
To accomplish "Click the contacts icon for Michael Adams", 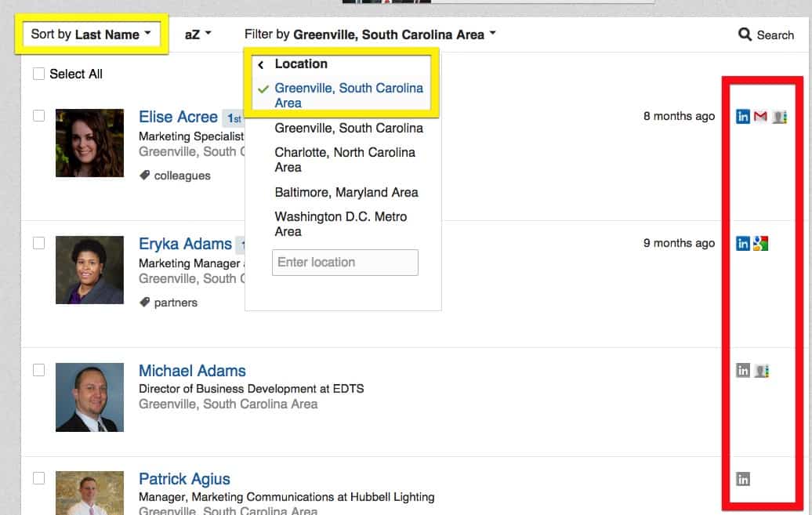I will (x=761, y=371).
